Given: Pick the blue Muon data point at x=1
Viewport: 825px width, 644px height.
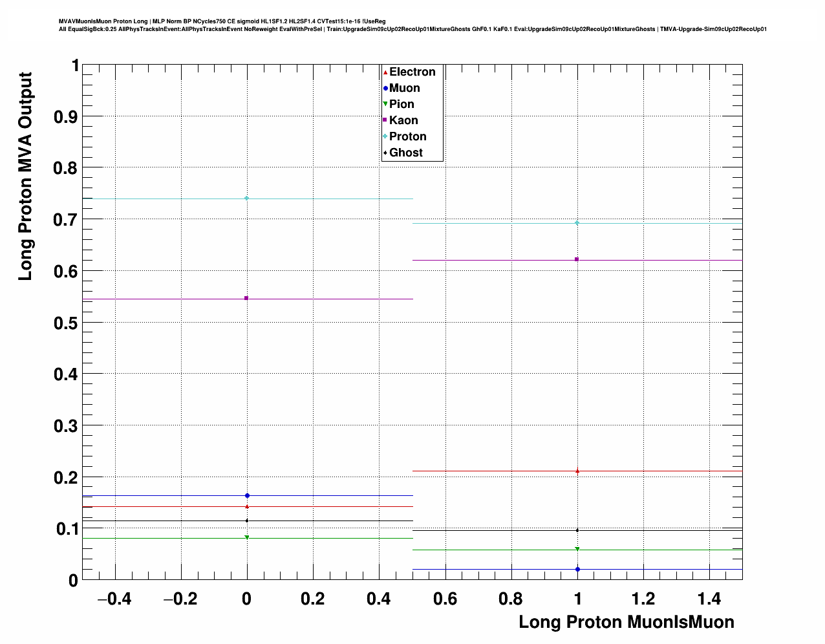Looking at the screenshot, I should point(577,570).
